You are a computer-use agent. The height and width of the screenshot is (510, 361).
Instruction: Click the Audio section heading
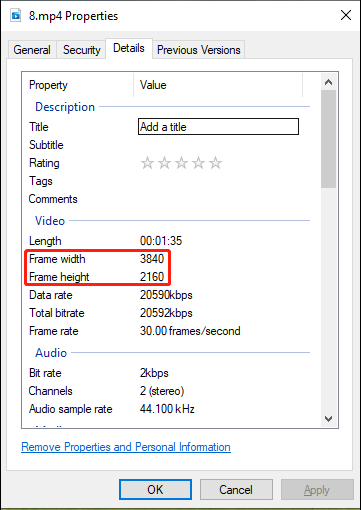pyautogui.click(x=51, y=353)
